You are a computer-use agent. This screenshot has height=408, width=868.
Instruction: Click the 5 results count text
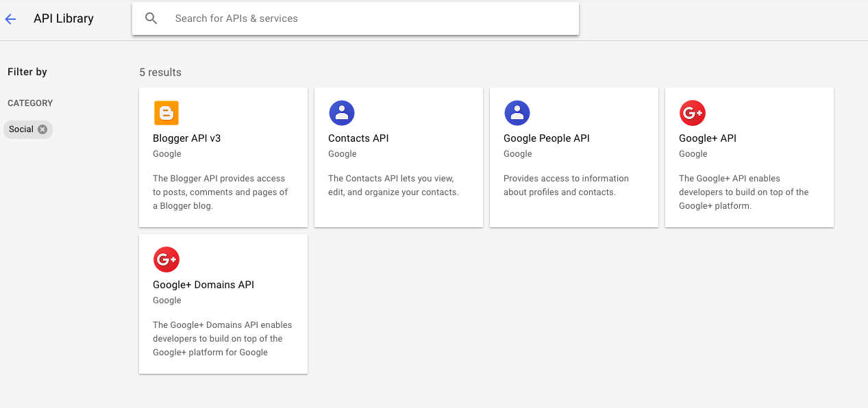[x=160, y=73]
